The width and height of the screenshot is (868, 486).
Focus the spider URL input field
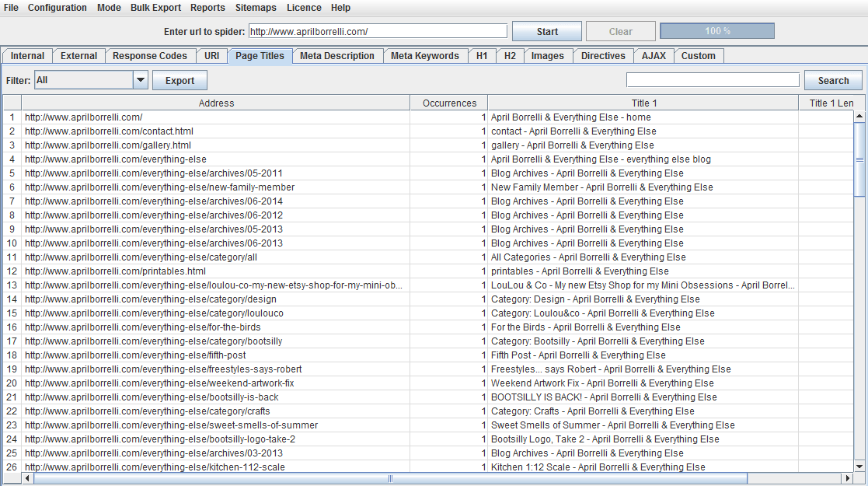coord(378,32)
